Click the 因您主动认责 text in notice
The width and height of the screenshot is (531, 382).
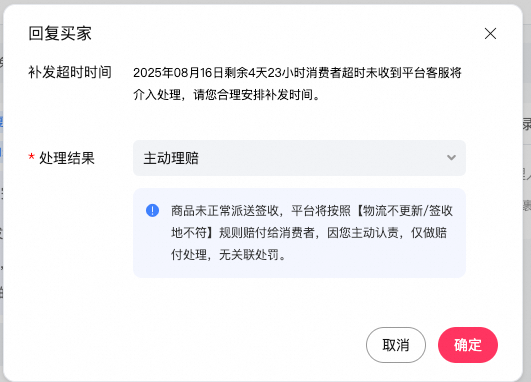362,233
